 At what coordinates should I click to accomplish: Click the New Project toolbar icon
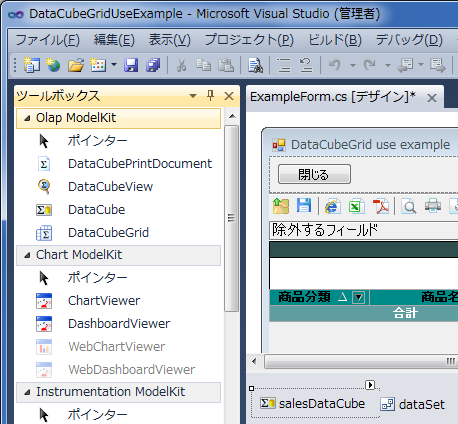tap(32, 65)
